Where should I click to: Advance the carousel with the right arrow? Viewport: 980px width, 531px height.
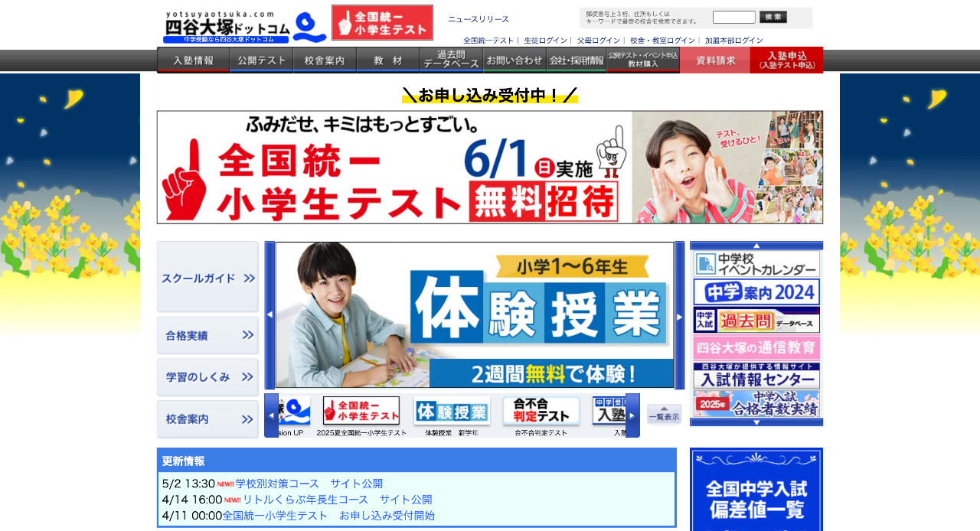pos(681,315)
